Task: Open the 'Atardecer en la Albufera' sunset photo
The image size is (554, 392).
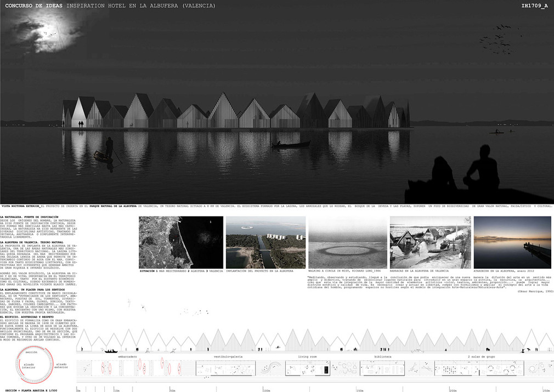Action: [x=512, y=242]
